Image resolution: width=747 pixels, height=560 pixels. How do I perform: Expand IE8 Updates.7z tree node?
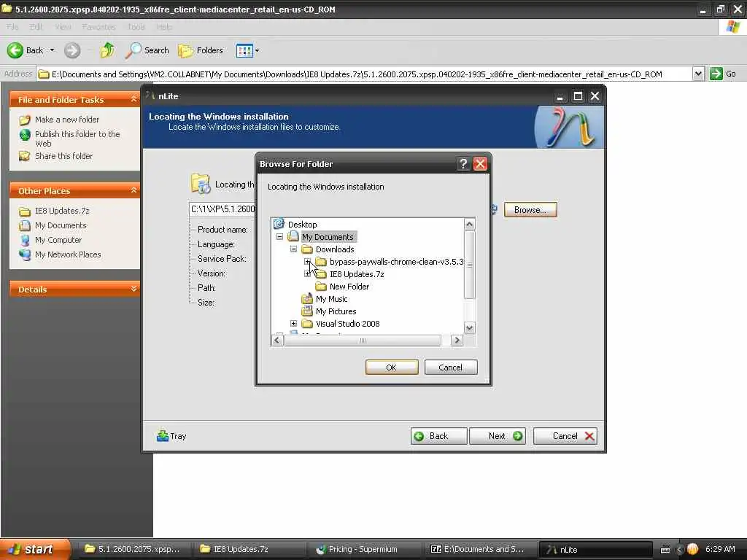coord(307,274)
